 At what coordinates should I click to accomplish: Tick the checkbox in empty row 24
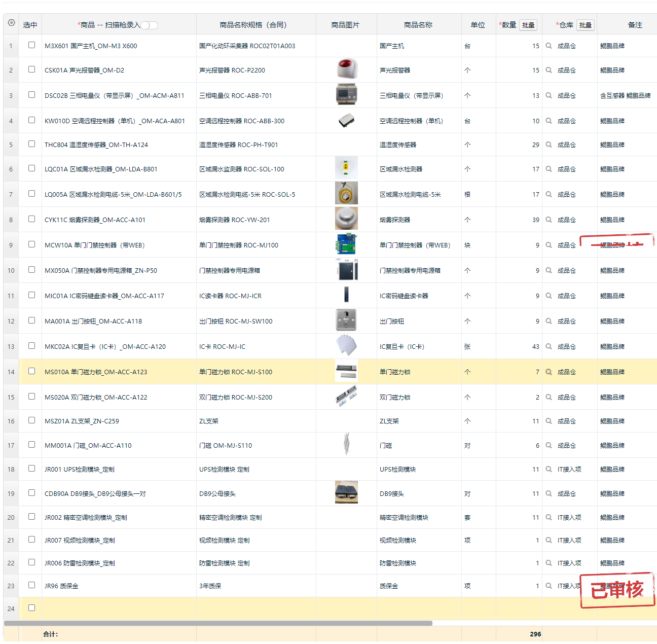click(x=31, y=608)
